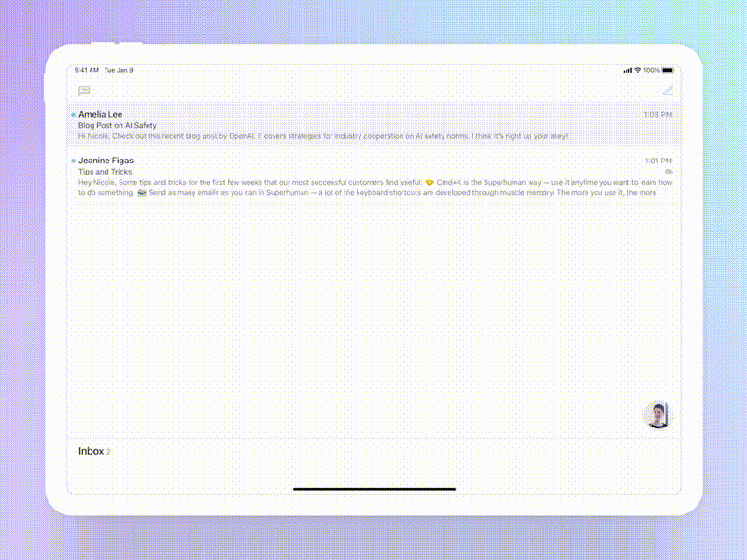Tap the 1:03 PM timestamp
The height and width of the screenshot is (560, 747).
coord(658,114)
